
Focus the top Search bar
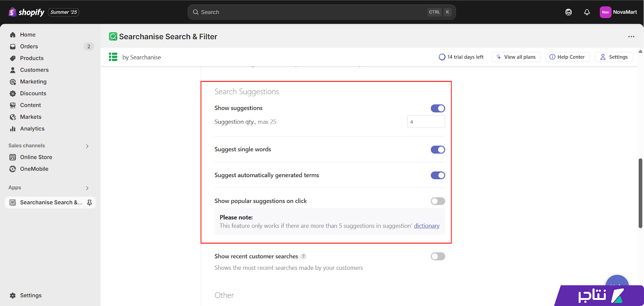click(322, 12)
